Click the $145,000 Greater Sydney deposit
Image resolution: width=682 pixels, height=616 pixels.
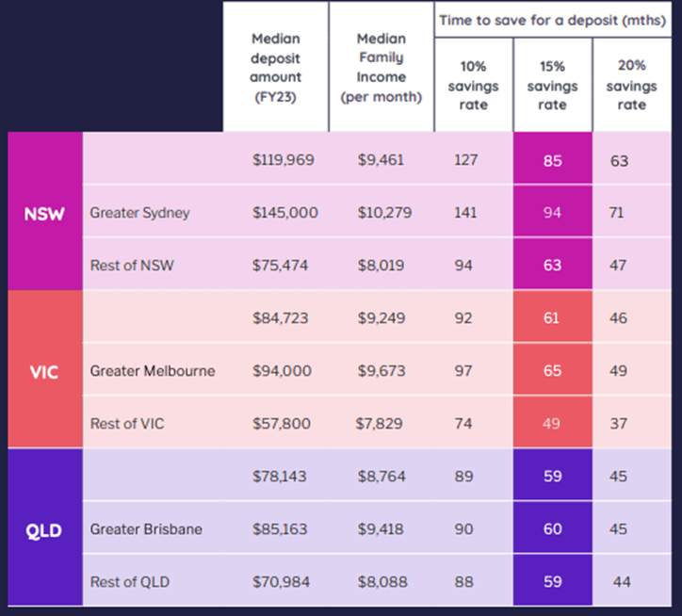(x=285, y=212)
